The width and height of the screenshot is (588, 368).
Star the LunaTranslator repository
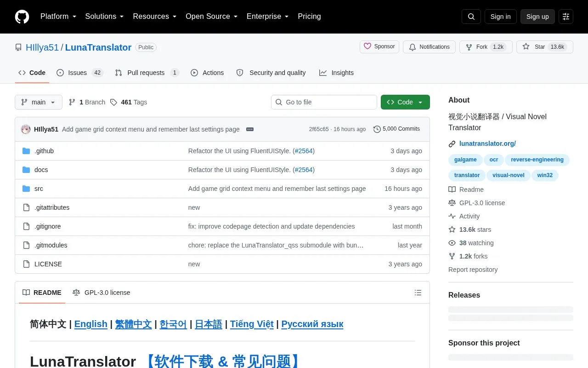click(545, 47)
